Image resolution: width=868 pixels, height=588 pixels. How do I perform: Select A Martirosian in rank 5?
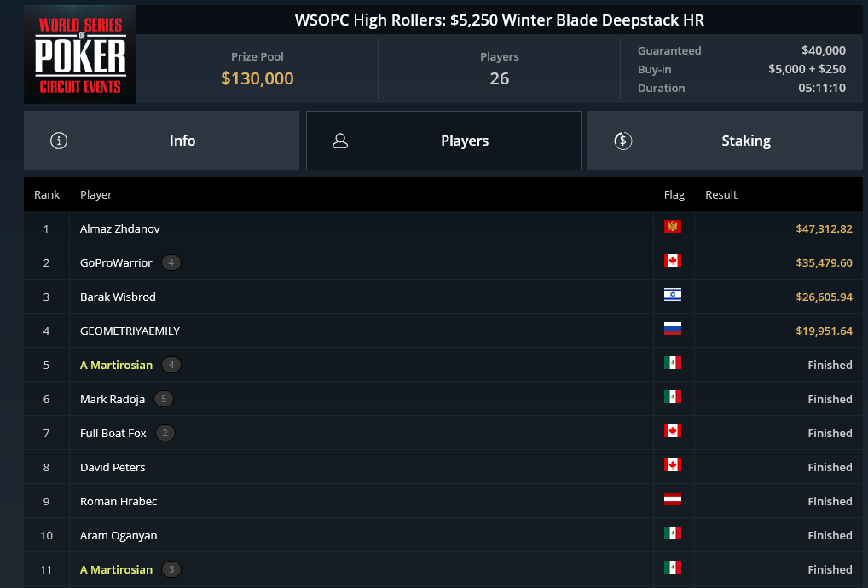click(116, 365)
